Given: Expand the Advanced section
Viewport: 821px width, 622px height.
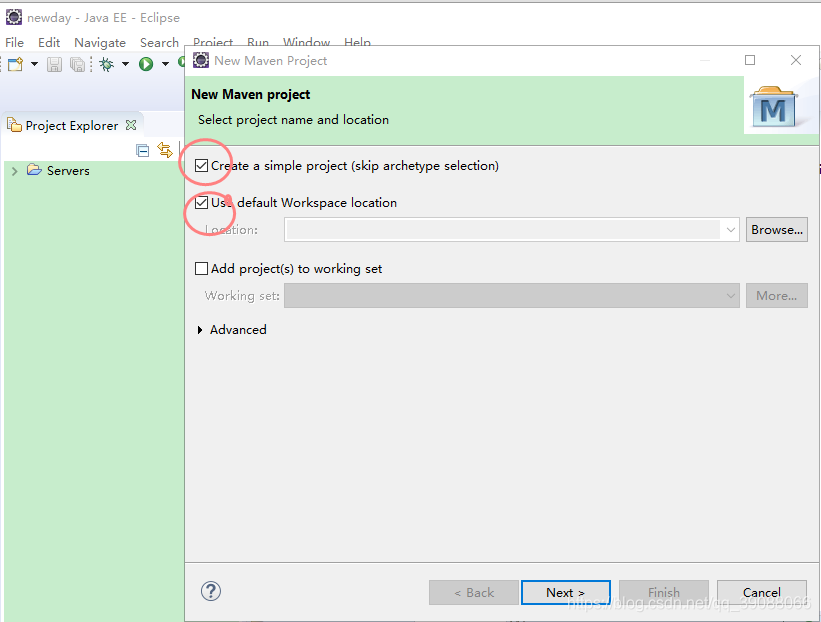Looking at the screenshot, I should (200, 330).
